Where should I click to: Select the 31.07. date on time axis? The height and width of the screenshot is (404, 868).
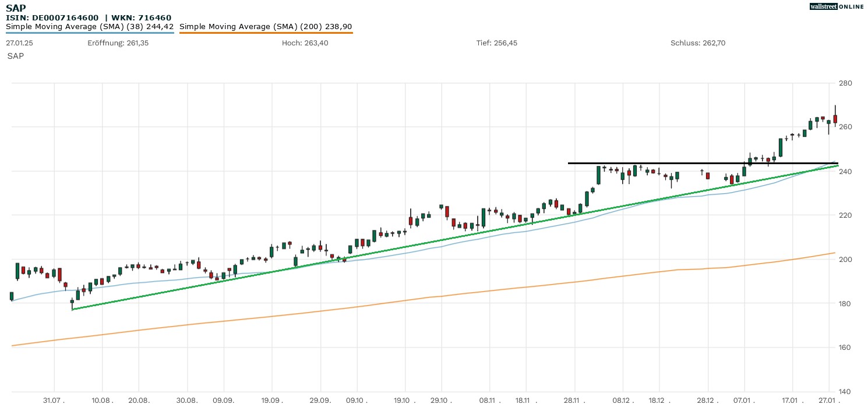coord(55,401)
